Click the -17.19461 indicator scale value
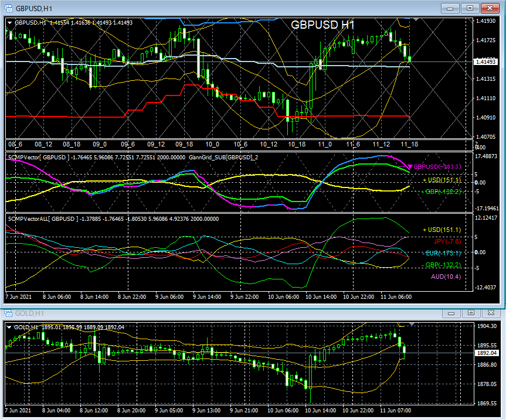The width and height of the screenshot is (506, 420). tap(487, 209)
